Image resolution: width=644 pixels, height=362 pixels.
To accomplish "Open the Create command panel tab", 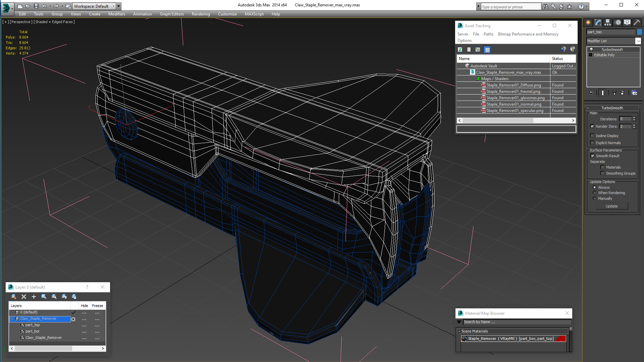I will point(588,22).
